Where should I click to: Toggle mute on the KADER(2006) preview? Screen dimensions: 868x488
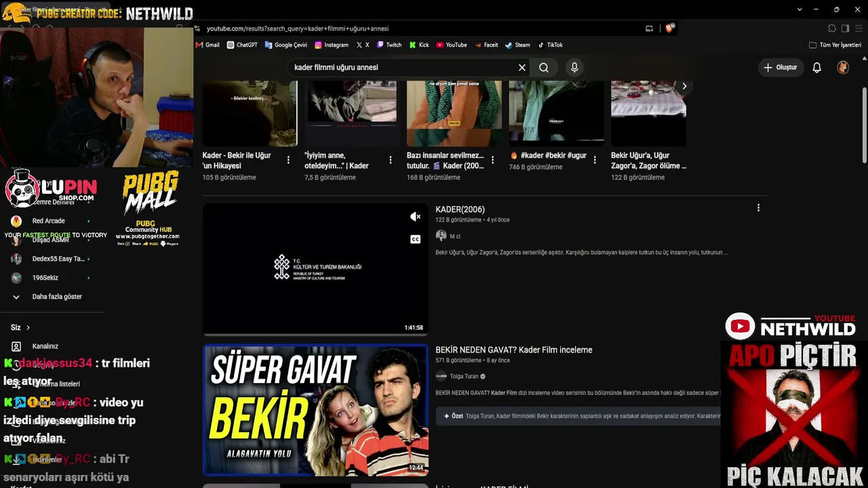416,217
